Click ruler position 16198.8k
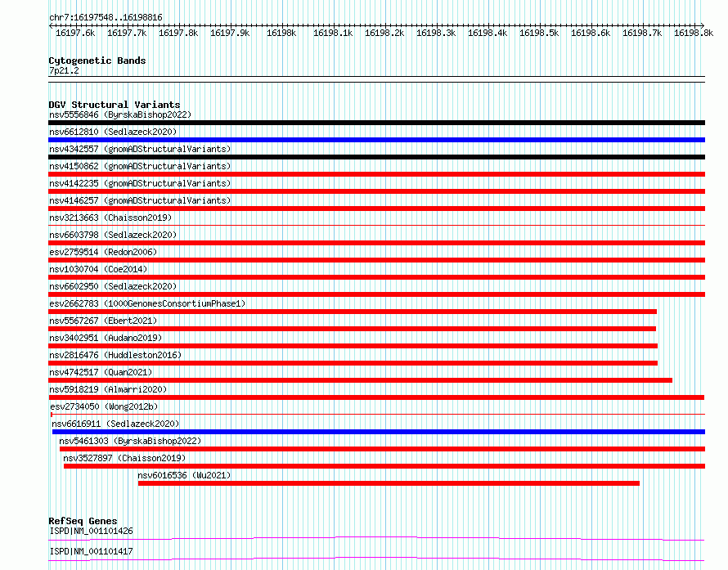 [x=694, y=33]
